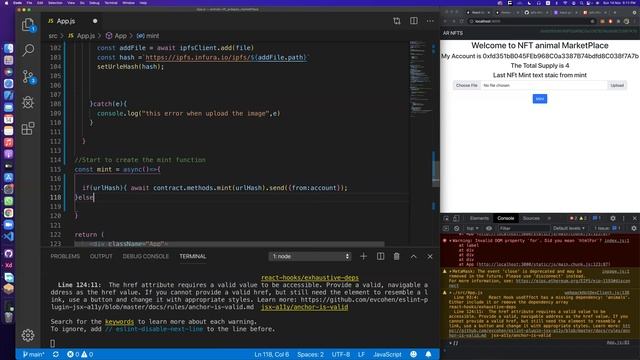640x360 pixels.
Task: Open the jsx-a11y/anchor-is-valid link in the terminal
Action: click(304, 307)
